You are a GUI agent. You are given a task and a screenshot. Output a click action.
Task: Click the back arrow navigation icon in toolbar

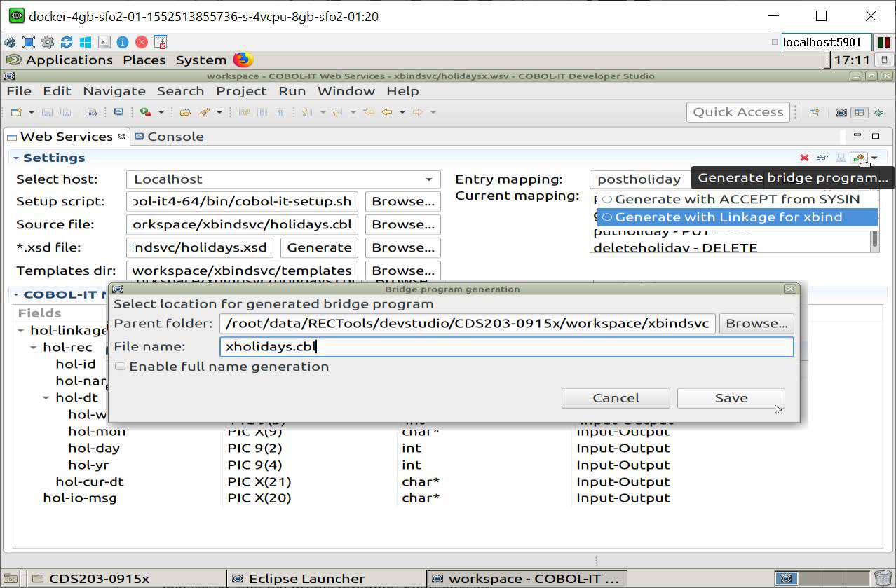pos(387,112)
